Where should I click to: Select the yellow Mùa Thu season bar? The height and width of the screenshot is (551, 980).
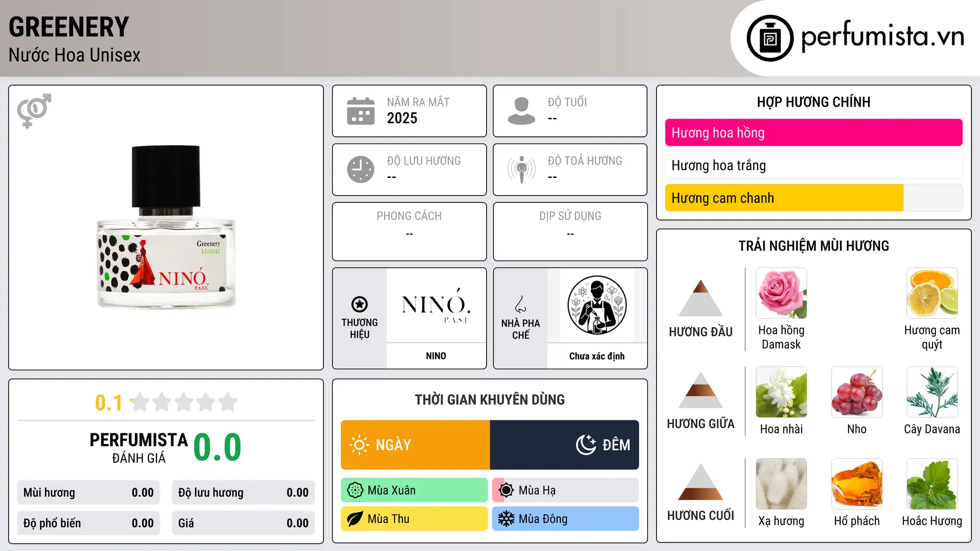414,519
